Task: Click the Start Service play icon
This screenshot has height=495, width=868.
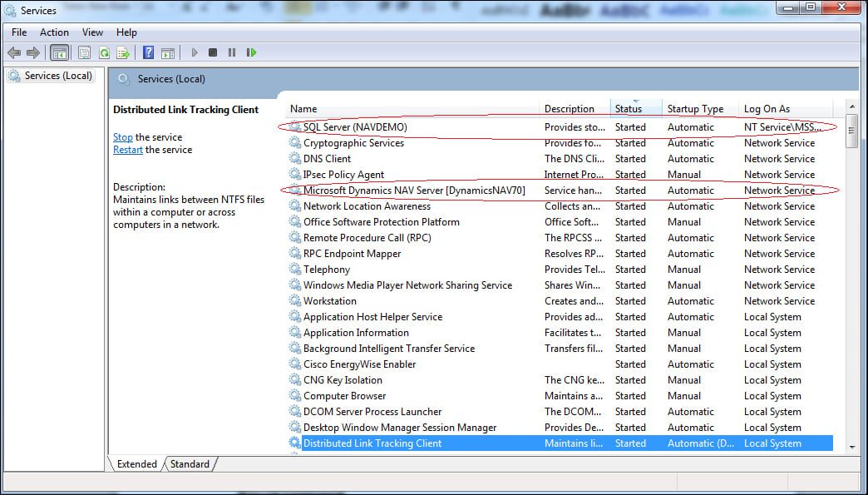Action: [x=195, y=52]
